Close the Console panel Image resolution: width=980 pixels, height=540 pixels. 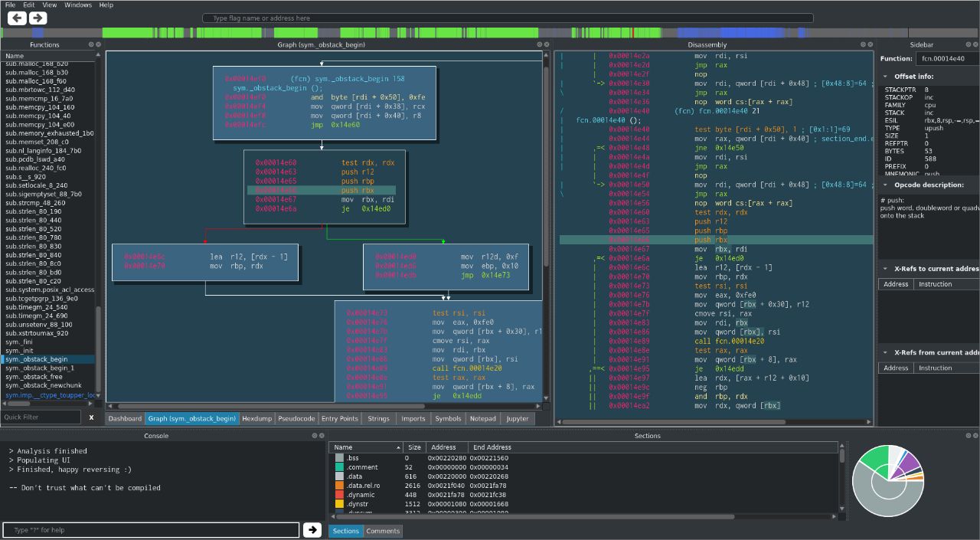coord(322,436)
